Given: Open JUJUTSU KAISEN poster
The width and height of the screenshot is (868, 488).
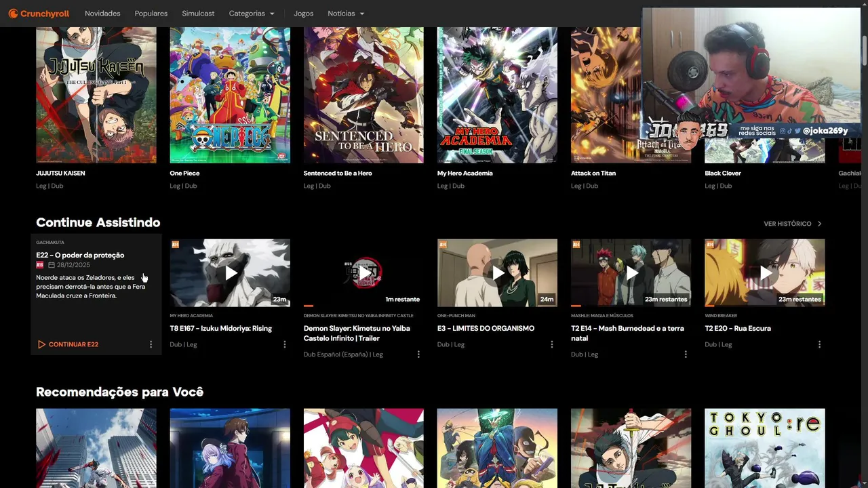Looking at the screenshot, I should [x=96, y=95].
